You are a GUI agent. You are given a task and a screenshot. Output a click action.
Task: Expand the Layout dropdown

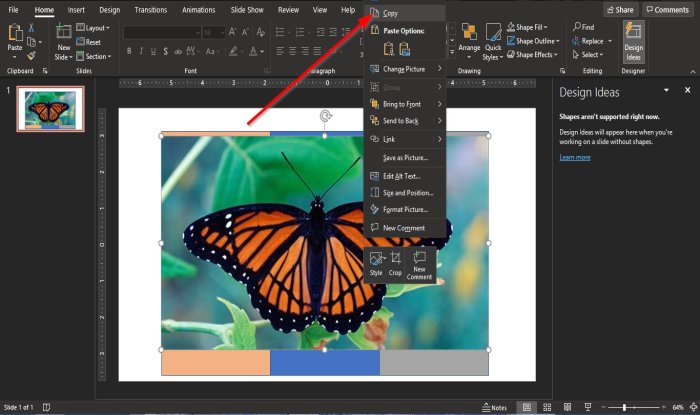[x=97, y=28]
